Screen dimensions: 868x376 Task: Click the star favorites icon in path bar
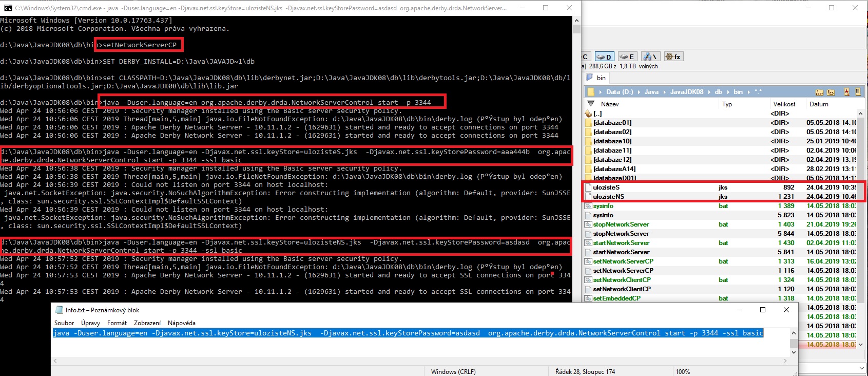click(846, 92)
